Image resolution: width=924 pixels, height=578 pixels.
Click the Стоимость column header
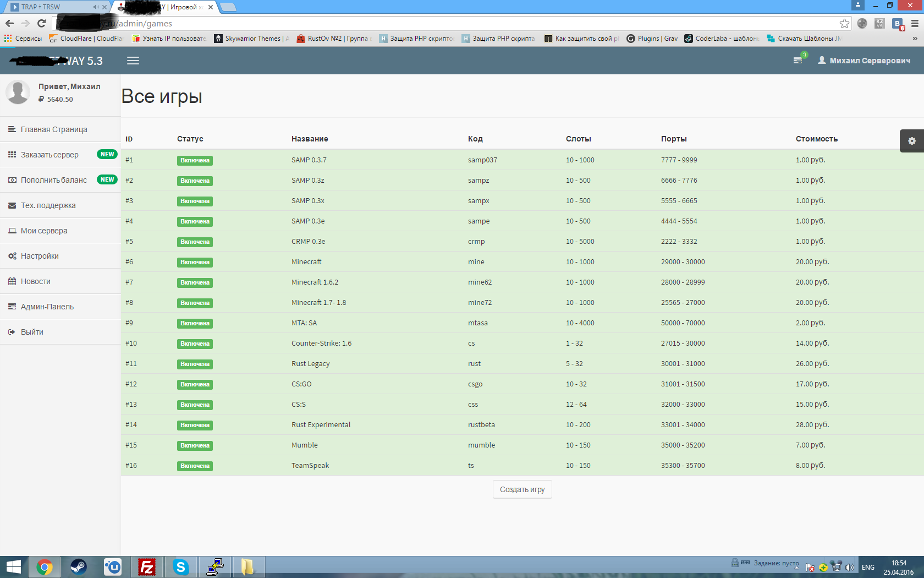(817, 139)
